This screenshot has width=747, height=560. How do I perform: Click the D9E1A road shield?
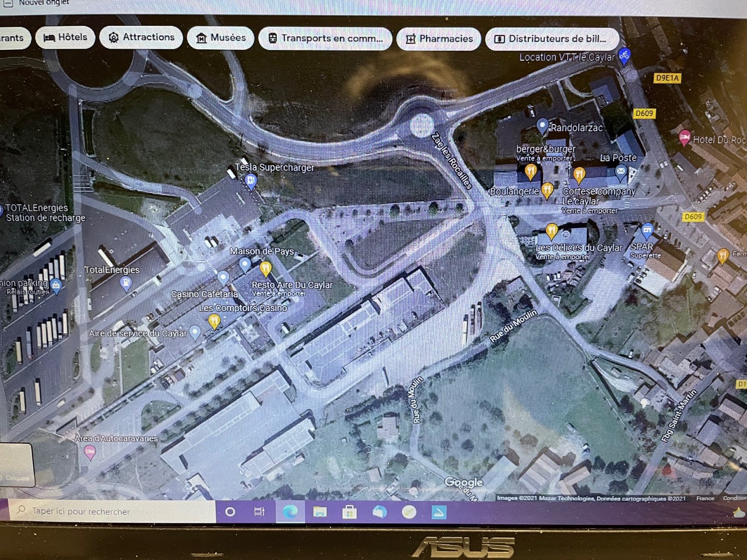click(667, 78)
